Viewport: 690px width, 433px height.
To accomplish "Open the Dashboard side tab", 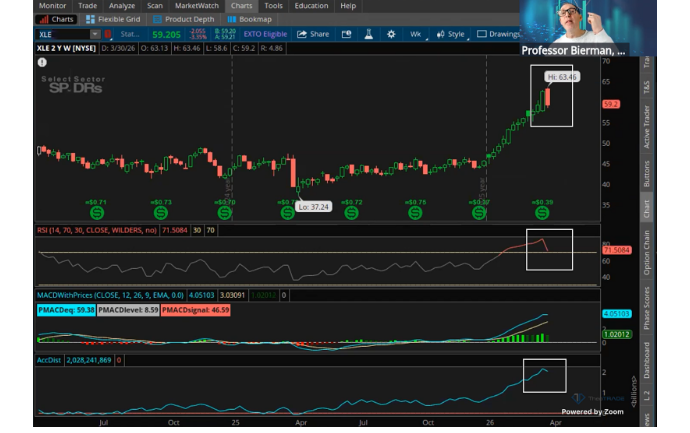I will pos(646,360).
